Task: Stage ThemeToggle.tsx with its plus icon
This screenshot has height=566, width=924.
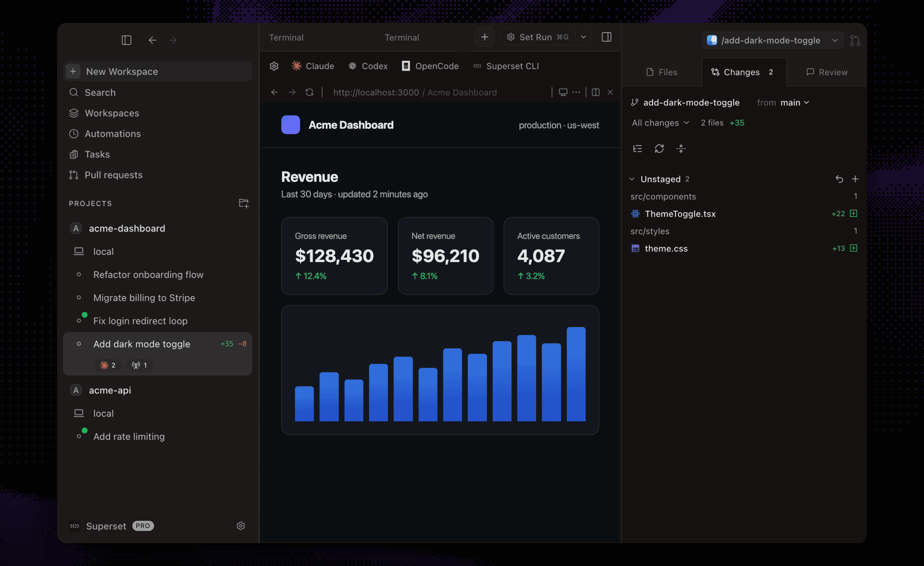Action: click(x=854, y=213)
